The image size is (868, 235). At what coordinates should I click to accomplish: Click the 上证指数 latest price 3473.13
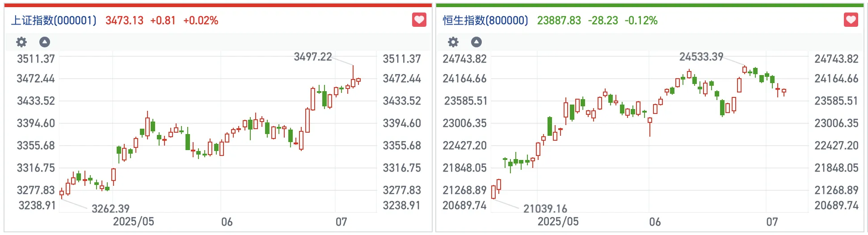point(124,21)
